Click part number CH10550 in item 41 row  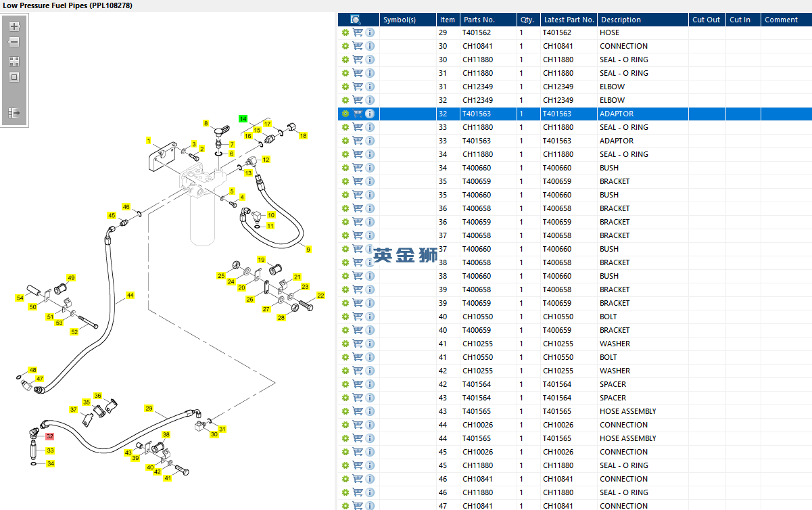click(477, 357)
